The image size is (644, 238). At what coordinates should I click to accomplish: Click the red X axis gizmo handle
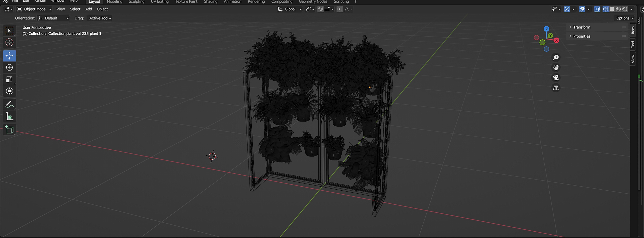point(556,40)
